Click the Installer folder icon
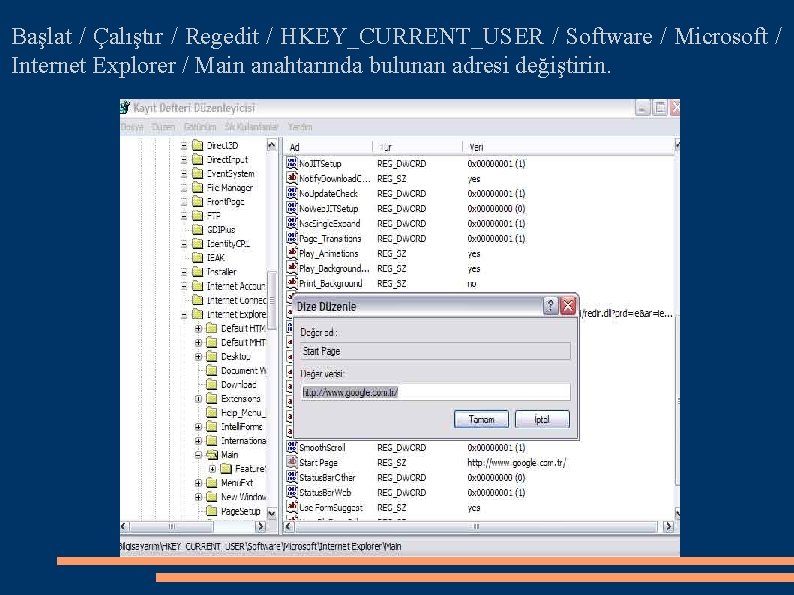The image size is (794, 595). coord(197,271)
